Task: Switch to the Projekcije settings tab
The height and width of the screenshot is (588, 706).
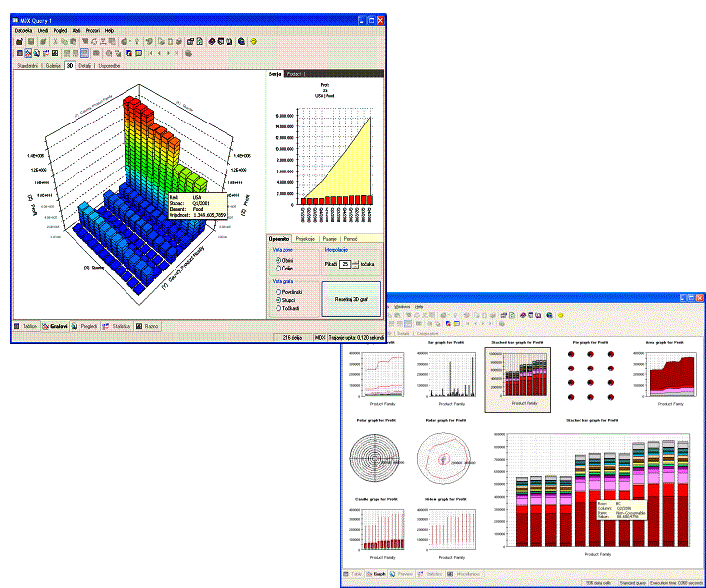Action: pos(305,239)
